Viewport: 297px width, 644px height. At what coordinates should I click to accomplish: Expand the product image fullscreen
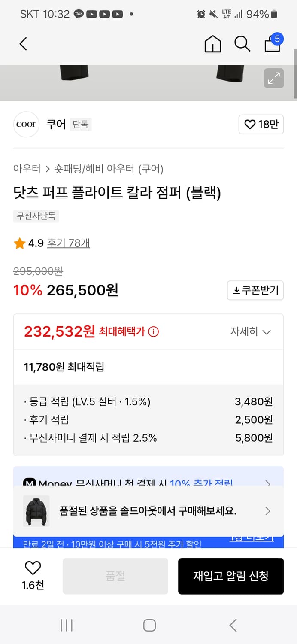click(274, 79)
